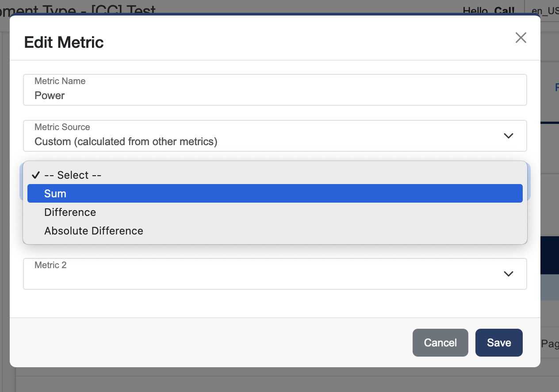Pick the Difference option
559x392 pixels.
[70, 212]
